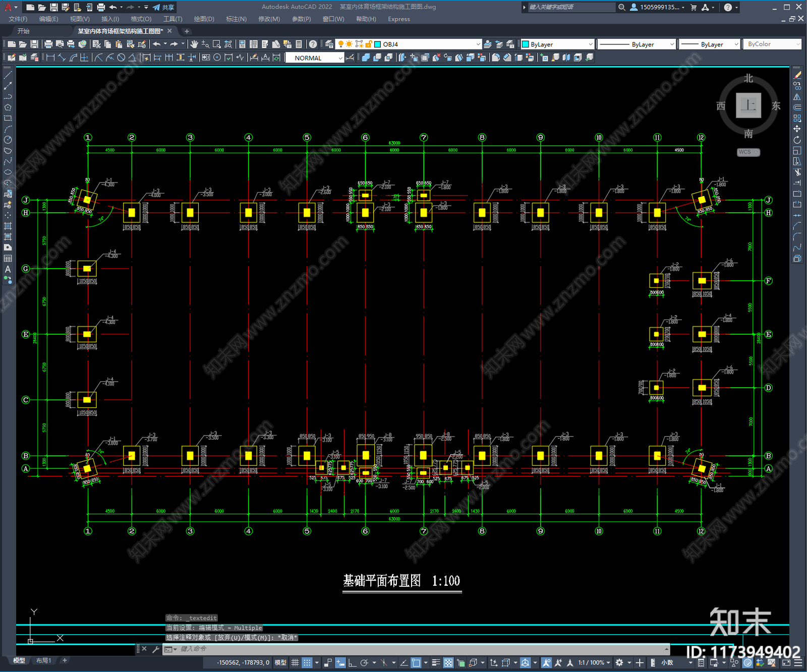Open the 文件(F) menu
The height and width of the screenshot is (672, 807).
pos(18,19)
